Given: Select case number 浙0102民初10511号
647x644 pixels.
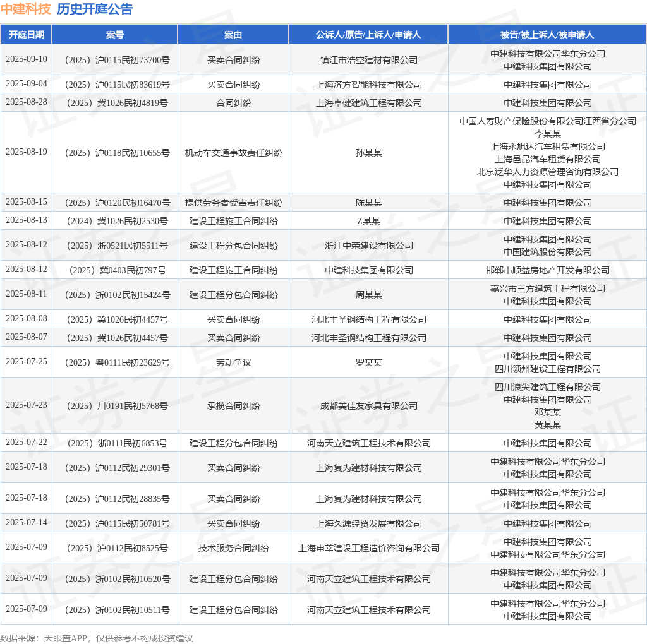Looking at the screenshot, I should pyautogui.click(x=133, y=610).
